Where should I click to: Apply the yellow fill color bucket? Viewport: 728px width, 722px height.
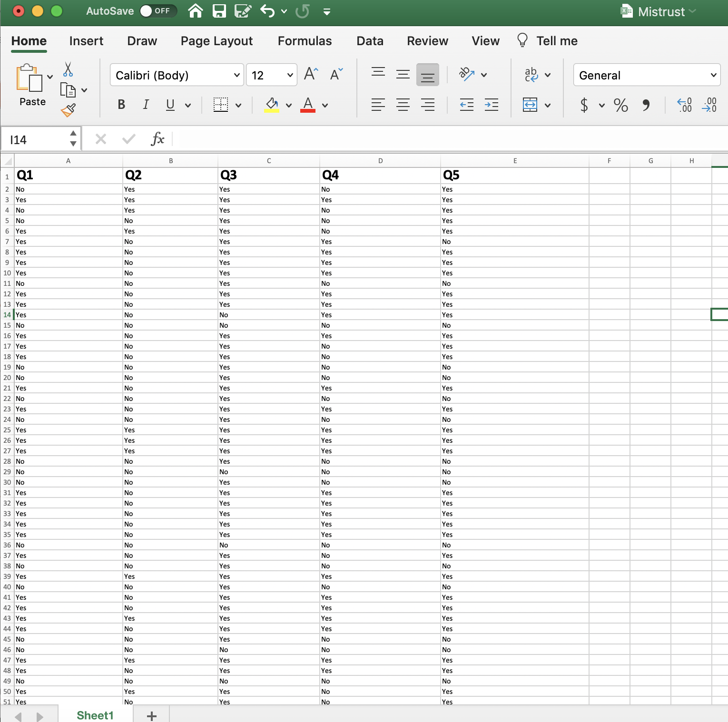272,105
